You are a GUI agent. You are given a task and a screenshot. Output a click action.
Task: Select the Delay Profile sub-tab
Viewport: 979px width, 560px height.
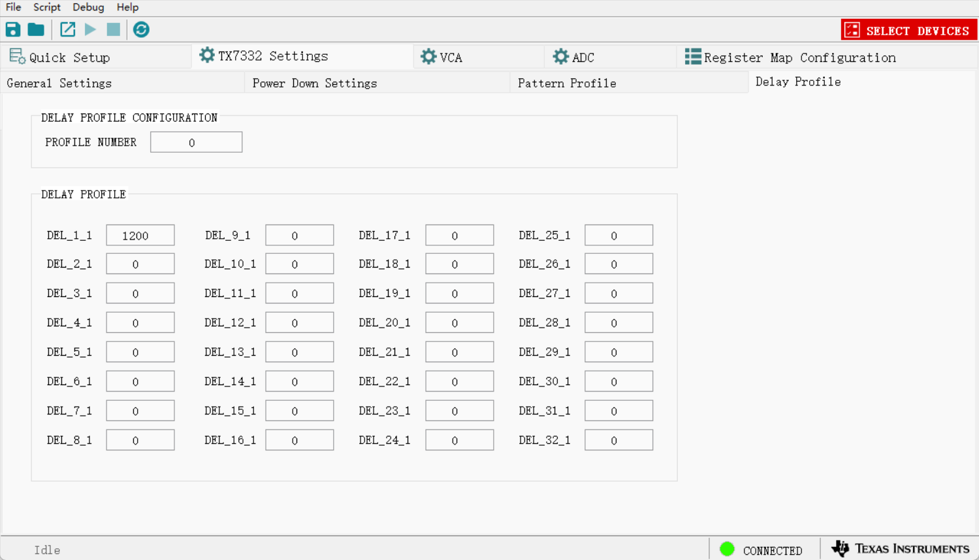(x=862, y=82)
